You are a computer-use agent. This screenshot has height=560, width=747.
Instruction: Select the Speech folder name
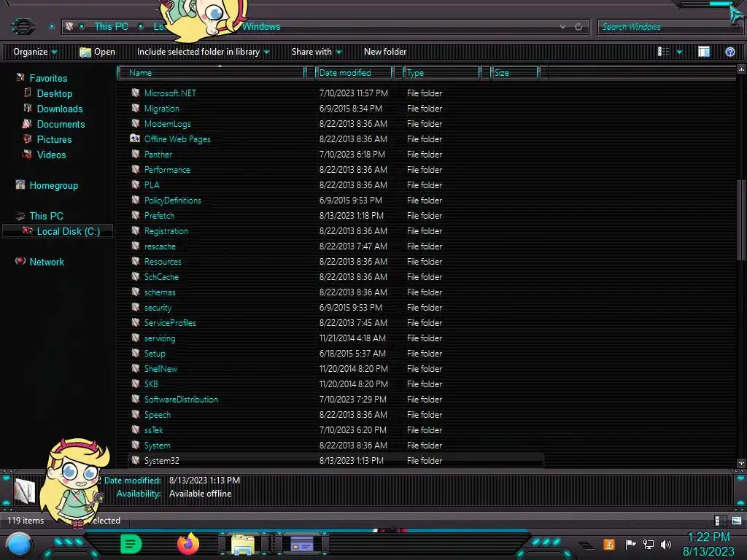158,415
